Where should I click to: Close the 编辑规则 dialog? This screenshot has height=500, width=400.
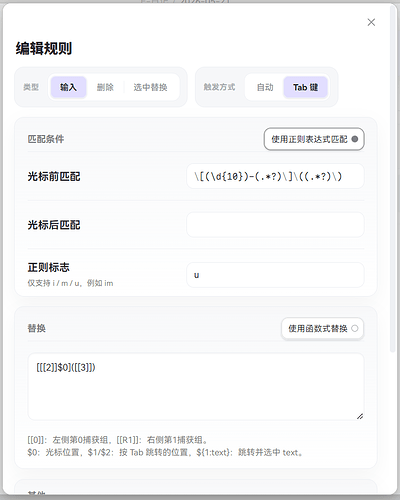(371, 22)
